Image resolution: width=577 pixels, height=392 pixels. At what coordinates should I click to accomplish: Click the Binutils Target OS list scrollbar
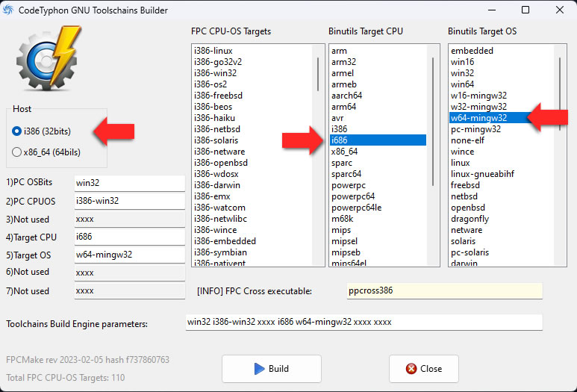tap(560, 155)
